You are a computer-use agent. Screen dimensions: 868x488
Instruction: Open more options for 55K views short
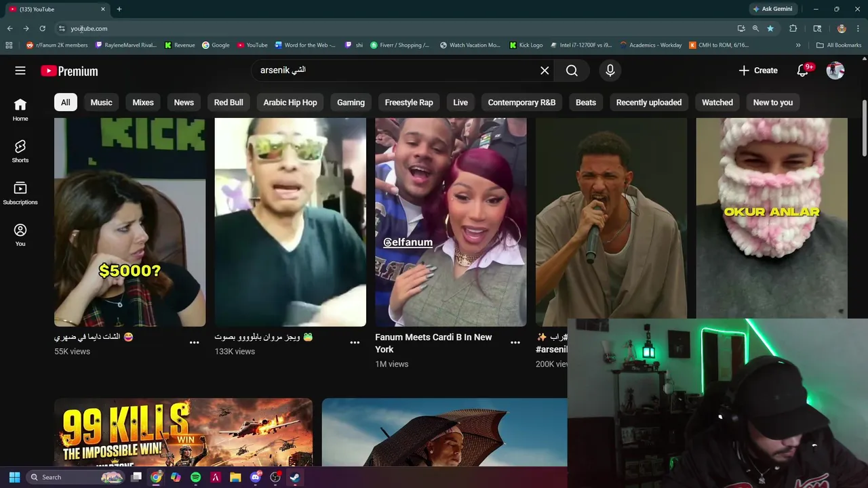195,342
